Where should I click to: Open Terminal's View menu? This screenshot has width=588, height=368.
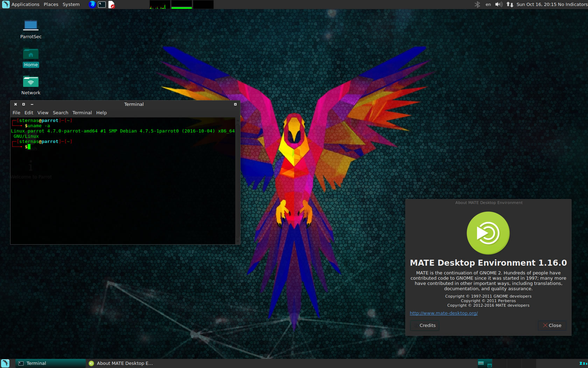[43, 113]
